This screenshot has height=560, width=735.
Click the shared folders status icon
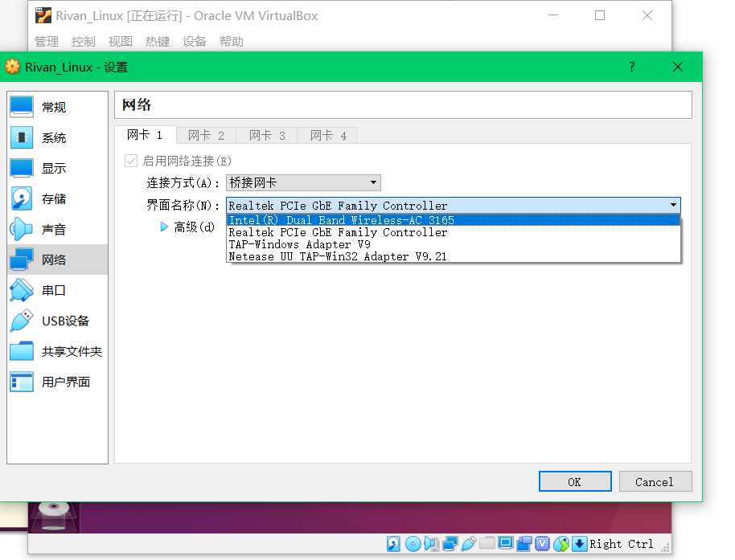point(487,542)
